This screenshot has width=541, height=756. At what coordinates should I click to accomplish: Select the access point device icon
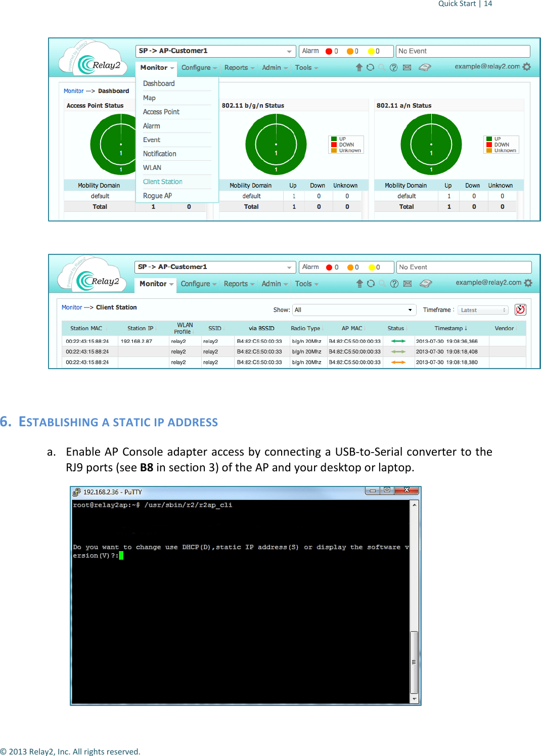(426, 67)
